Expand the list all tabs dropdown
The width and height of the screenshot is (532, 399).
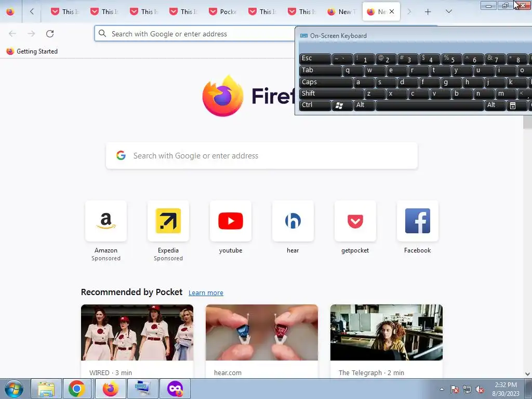448,11
